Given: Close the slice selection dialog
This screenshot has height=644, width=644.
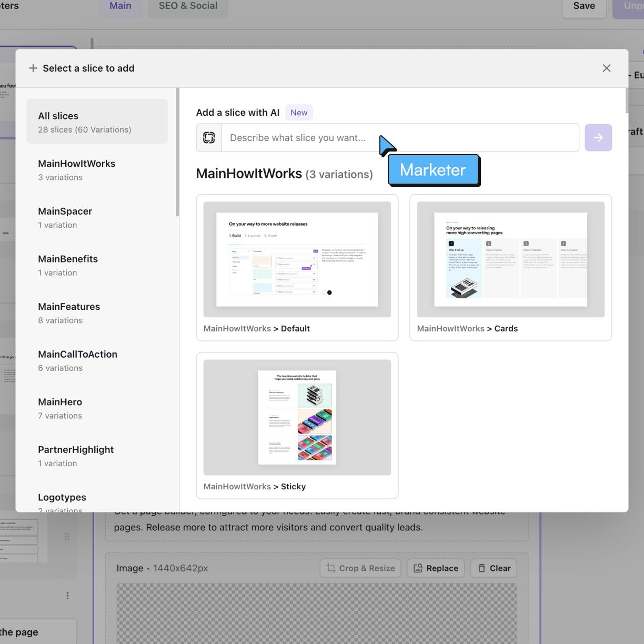Looking at the screenshot, I should tap(607, 68).
